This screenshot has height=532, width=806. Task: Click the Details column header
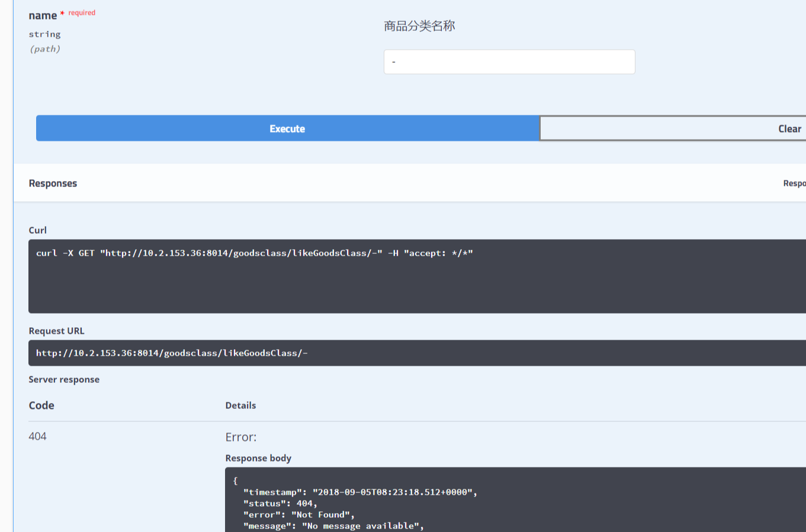[240, 405]
